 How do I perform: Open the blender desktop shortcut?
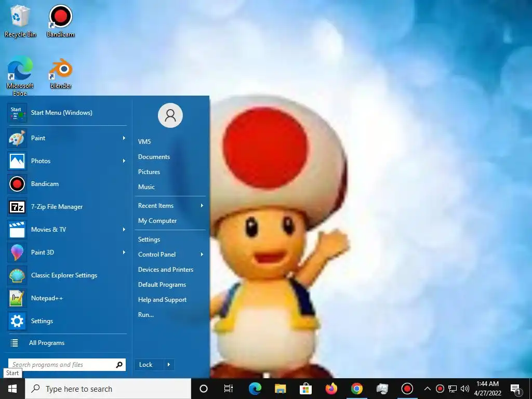coord(61,73)
